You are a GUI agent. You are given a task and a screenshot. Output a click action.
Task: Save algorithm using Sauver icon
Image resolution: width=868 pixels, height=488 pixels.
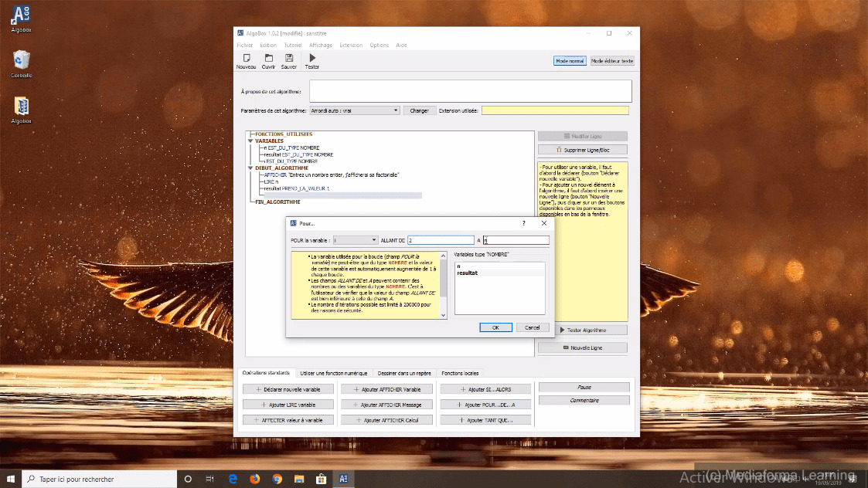(289, 58)
